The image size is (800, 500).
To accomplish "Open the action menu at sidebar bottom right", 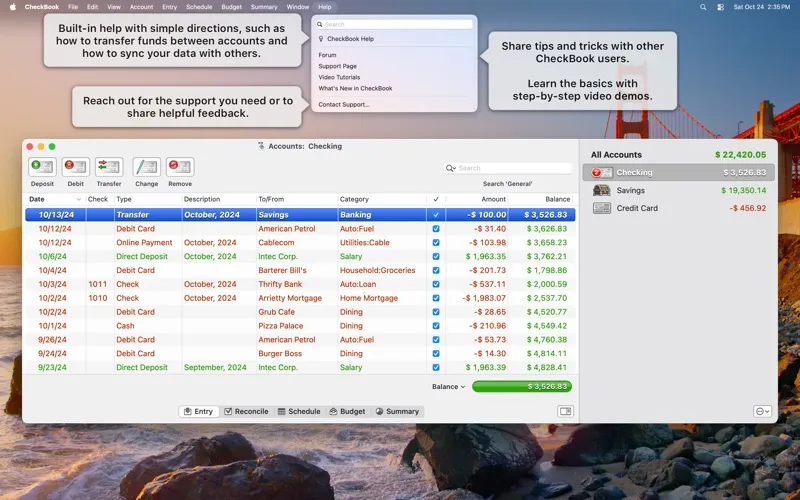I will pyautogui.click(x=762, y=411).
